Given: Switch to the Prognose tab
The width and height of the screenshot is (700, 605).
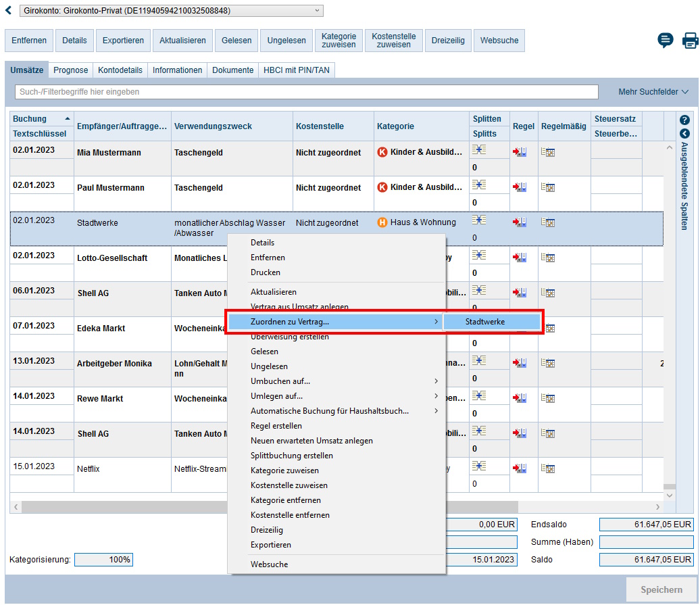Looking at the screenshot, I should click(70, 70).
